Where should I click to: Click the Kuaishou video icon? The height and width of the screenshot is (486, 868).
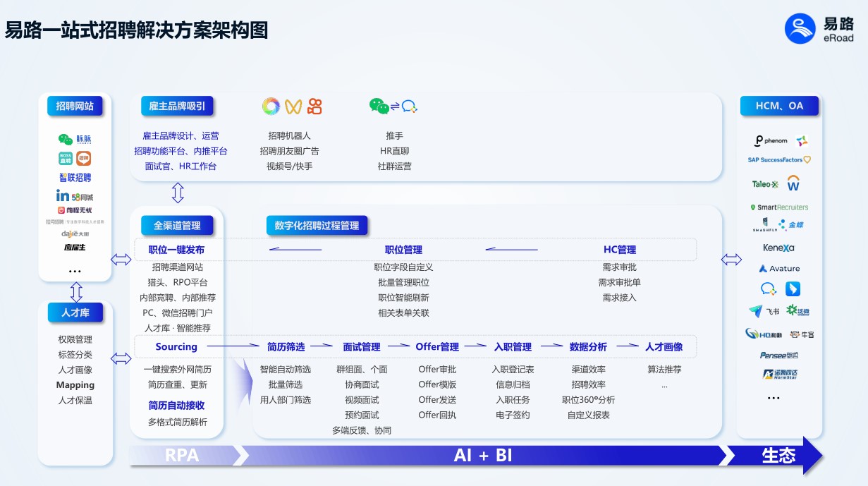[x=314, y=106]
